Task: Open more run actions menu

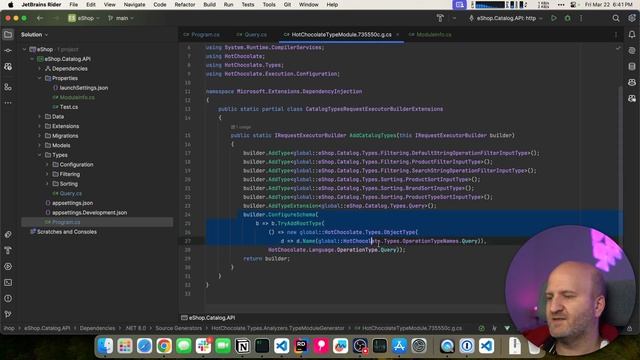Action: [581, 18]
